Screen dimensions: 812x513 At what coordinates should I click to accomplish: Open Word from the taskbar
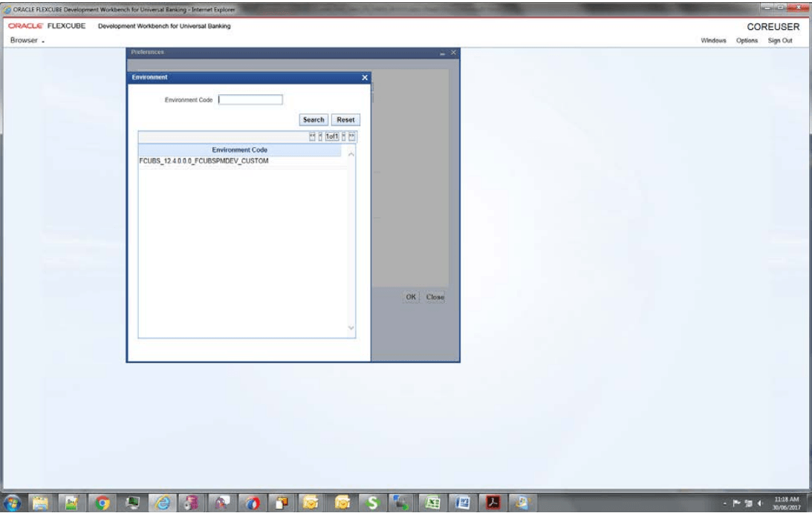[x=462, y=503]
